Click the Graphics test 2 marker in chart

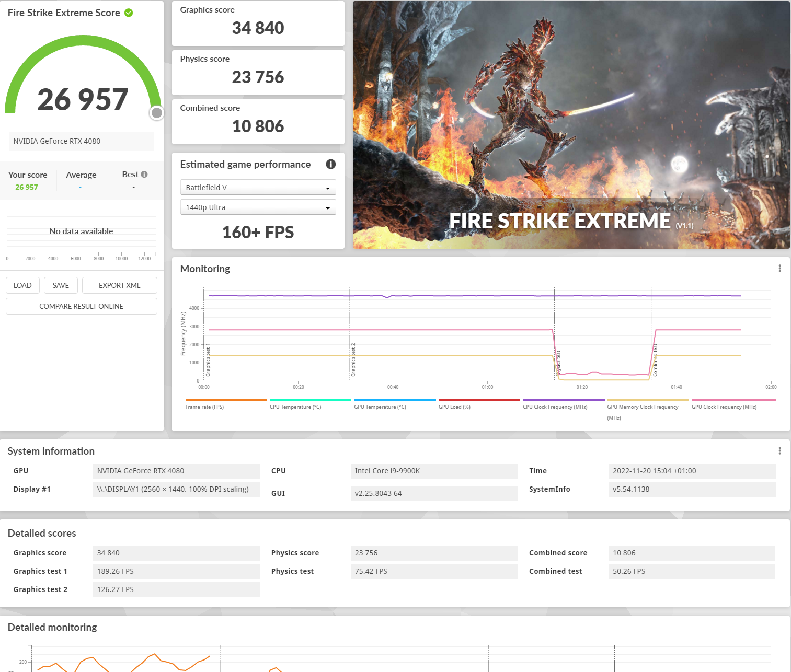pyautogui.click(x=353, y=360)
